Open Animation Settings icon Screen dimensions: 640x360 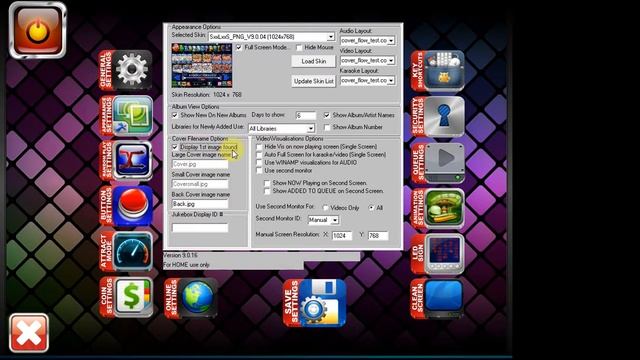pos(438,208)
